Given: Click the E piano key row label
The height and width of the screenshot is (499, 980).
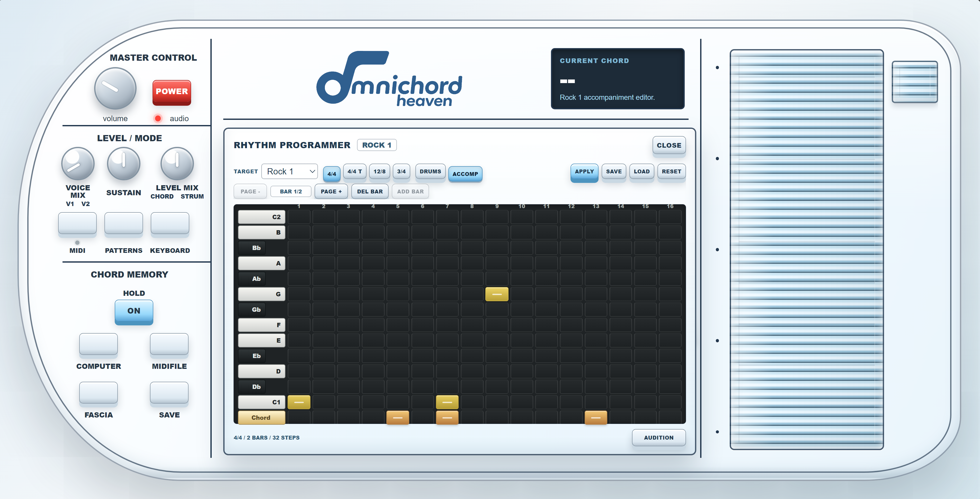Looking at the screenshot, I should click(262, 340).
